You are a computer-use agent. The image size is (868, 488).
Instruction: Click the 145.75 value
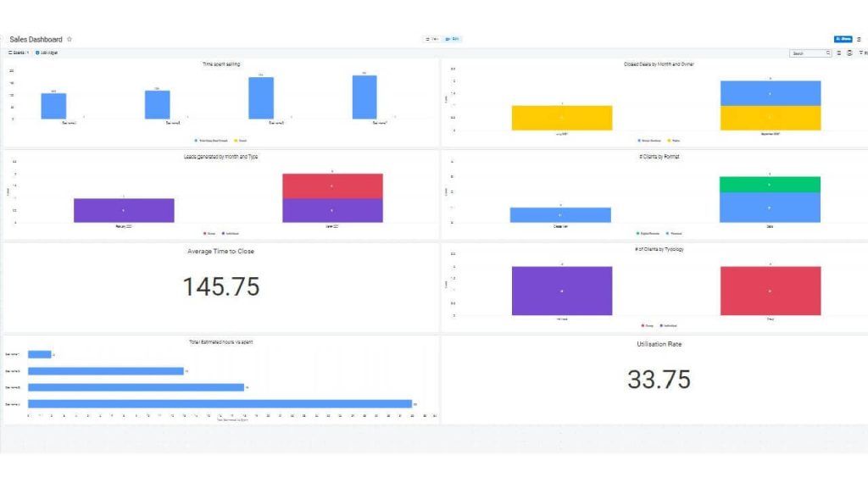221,286
